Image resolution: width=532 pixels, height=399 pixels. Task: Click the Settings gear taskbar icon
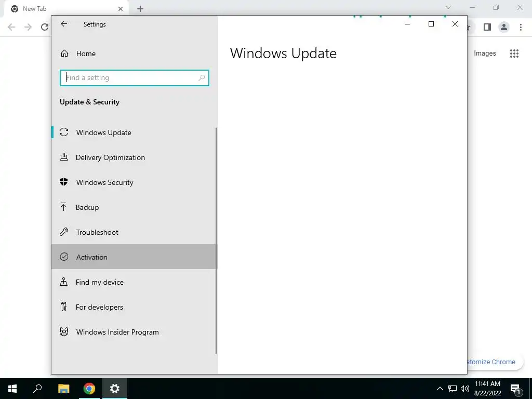115,389
